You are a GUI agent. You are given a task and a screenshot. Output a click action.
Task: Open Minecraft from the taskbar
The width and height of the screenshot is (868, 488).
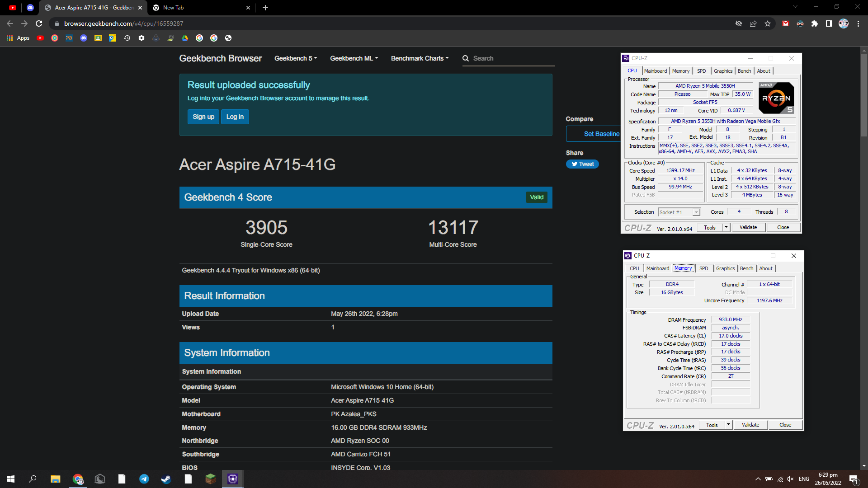(x=210, y=479)
